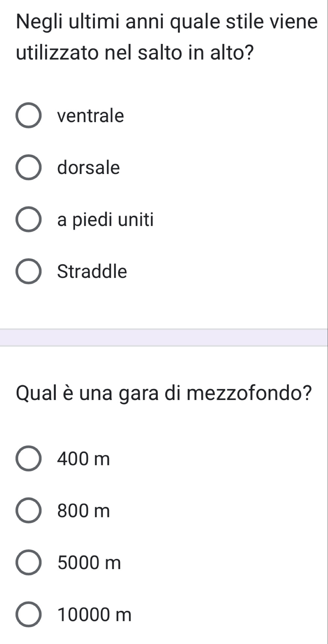Image resolution: width=328 pixels, height=644 pixels.
Task: Select the '800 m' radio circle
Action: (x=28, y=510)
